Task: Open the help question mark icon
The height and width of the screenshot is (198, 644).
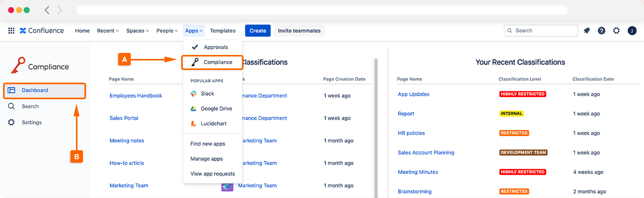Action: (x=601, y=31)
